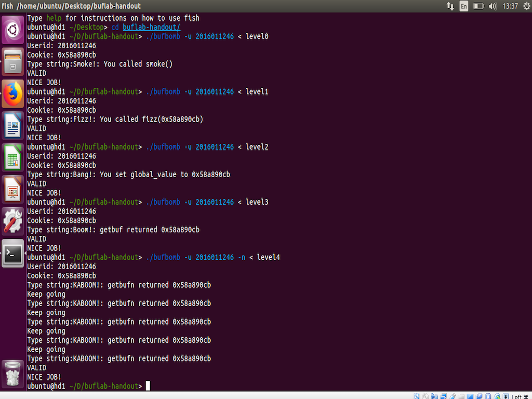Click the VirtualBox audio status icon
This screenshot has height=399, width=532.
tap(434, 396)
